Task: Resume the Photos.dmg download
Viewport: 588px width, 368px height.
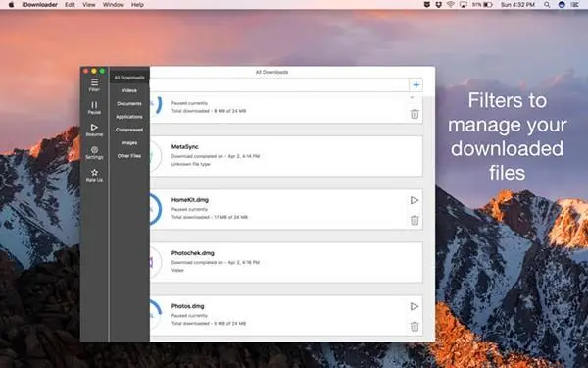Action: (x=415, y=306)
